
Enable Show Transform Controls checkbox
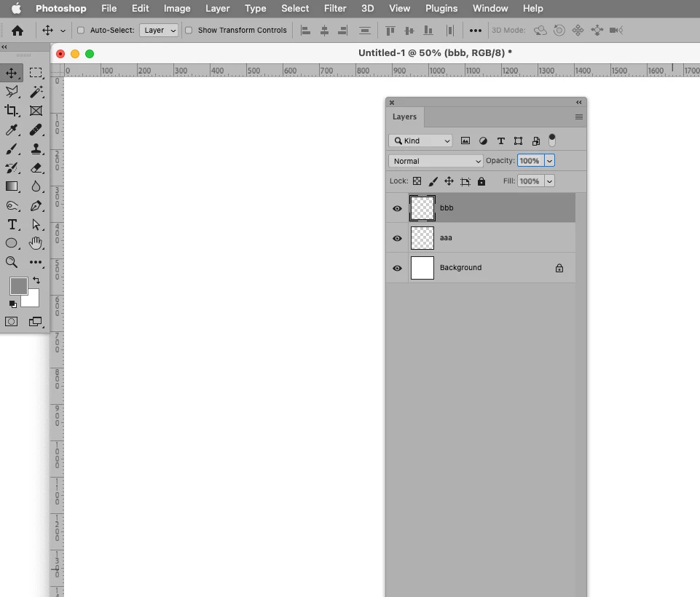[189, 31]
